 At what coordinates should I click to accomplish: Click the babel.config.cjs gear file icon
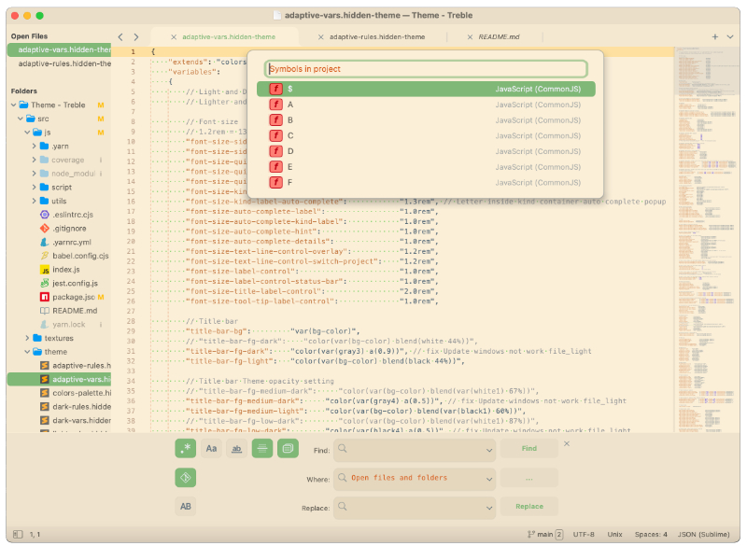(44, 255)
